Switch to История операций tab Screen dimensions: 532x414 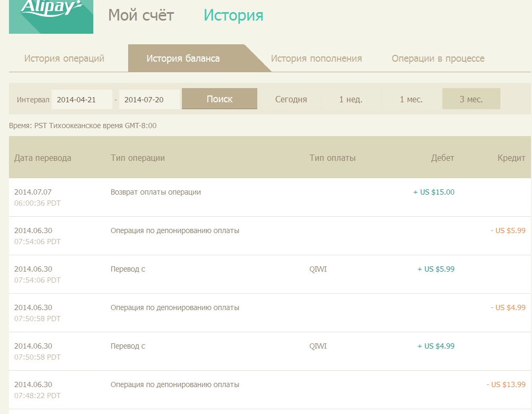pos(64,59)
